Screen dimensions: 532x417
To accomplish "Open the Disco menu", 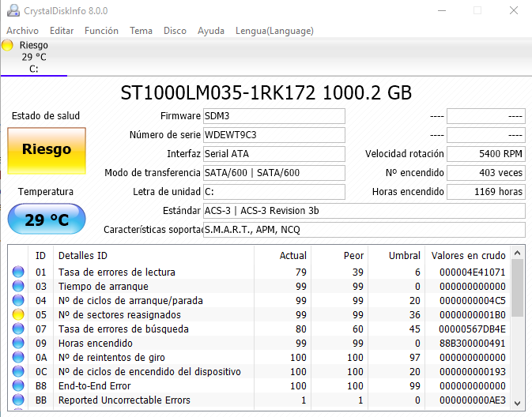I will [x=175, y=31].
